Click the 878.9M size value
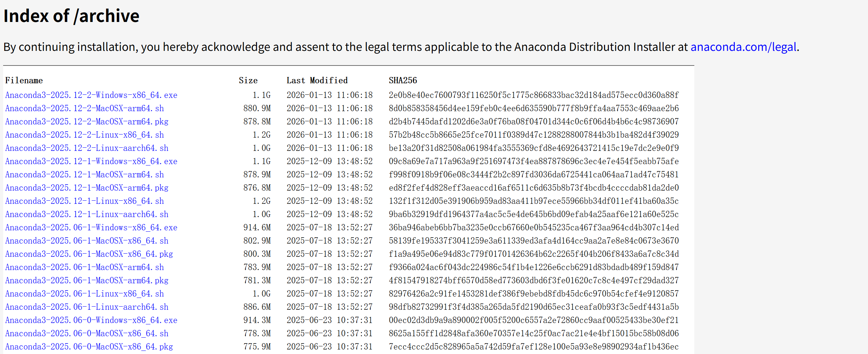This screenshot has height=354, width=868. tap(257, 175)
